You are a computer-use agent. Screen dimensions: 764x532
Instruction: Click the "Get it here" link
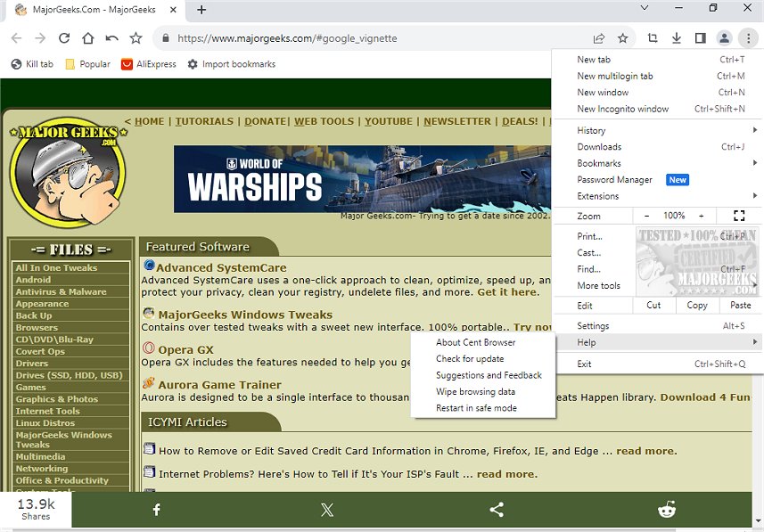pos(506,291)
